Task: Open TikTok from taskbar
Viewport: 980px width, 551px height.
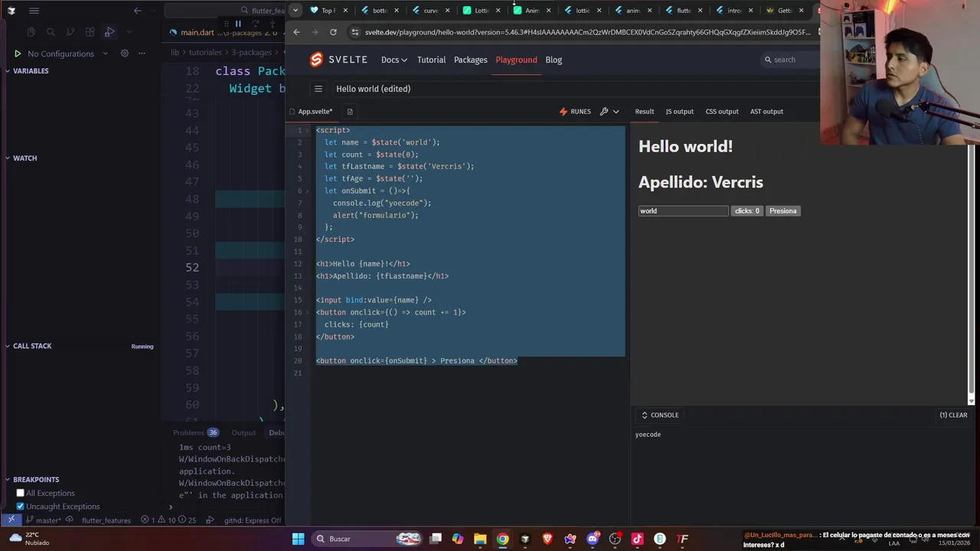Action: click(x=637, y=539)
